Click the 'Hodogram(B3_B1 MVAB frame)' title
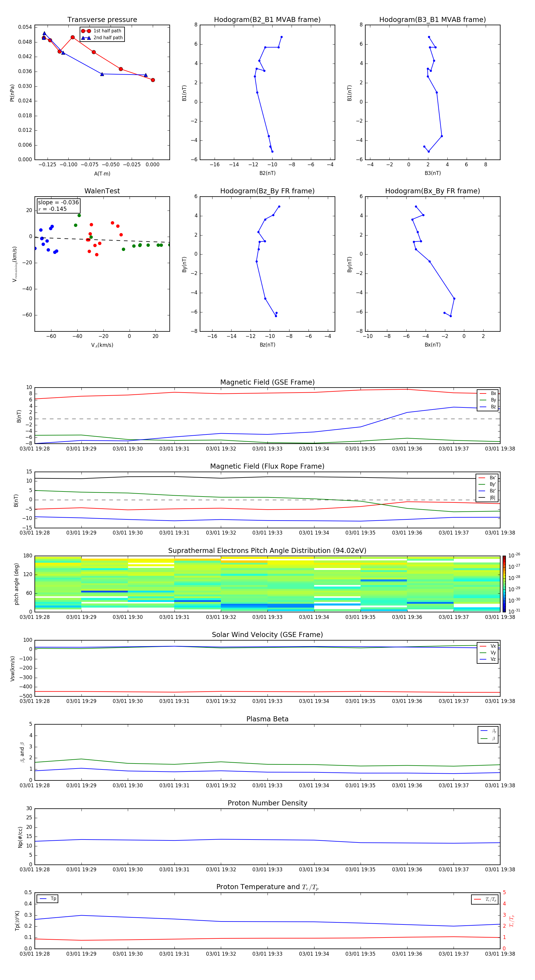Image resolution: width=535 pixels, height=980 pixels. coord(432,20)
